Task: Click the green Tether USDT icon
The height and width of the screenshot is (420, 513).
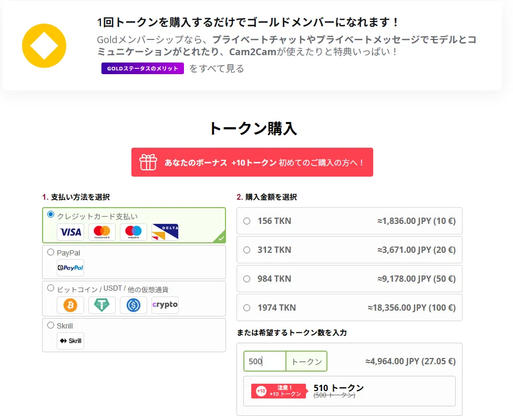Action: tap(102, 305)
